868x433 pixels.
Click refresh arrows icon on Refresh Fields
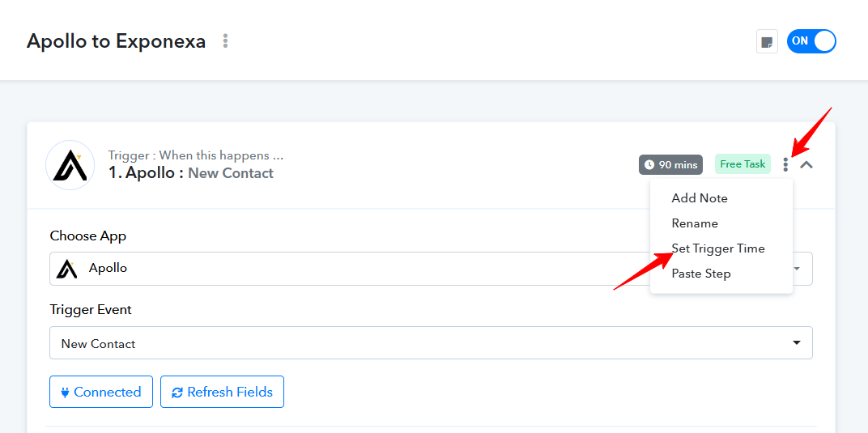click(177, 393)
